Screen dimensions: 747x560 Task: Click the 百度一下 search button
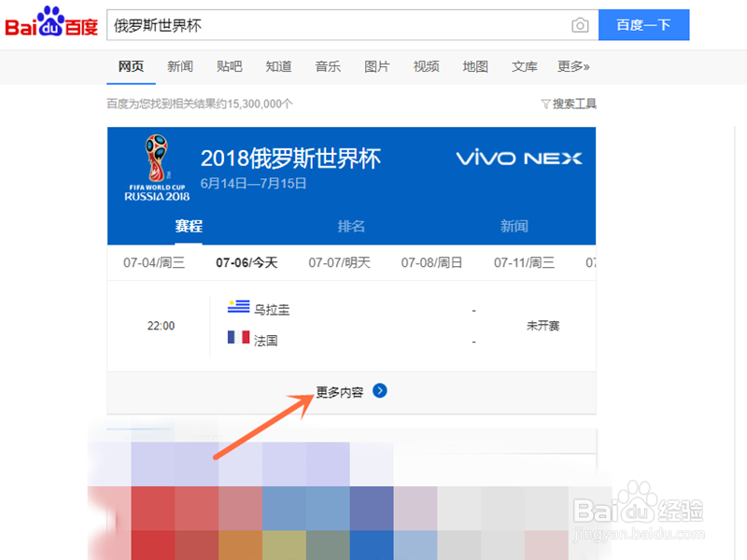tap(643, 25)
